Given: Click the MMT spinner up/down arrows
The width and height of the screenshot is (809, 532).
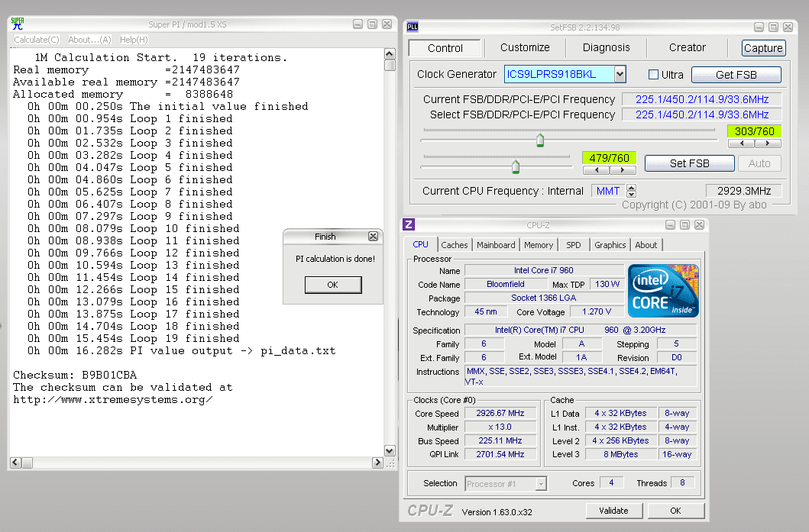Looking at the screenshot, I should [632, 191].
